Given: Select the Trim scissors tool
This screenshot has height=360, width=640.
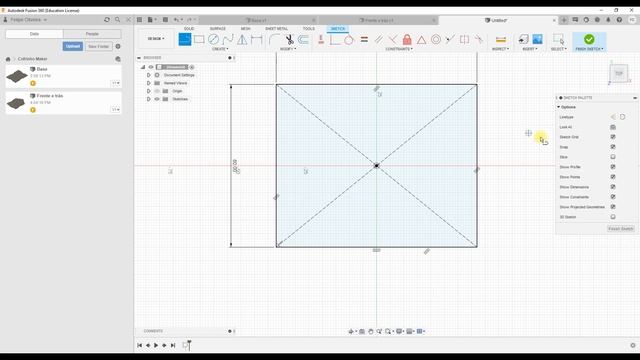Looking at the screenshot, I should [289, 40].
